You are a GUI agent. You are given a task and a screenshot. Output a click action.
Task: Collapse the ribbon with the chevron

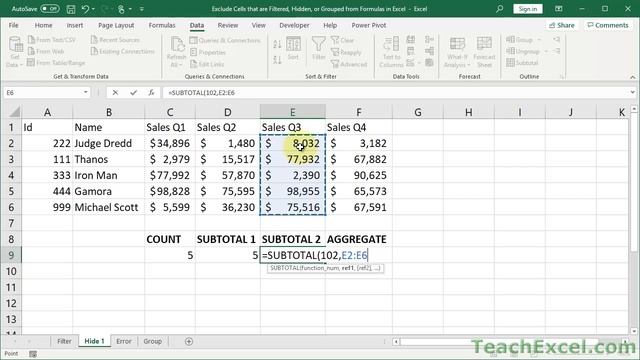(632, 77)
